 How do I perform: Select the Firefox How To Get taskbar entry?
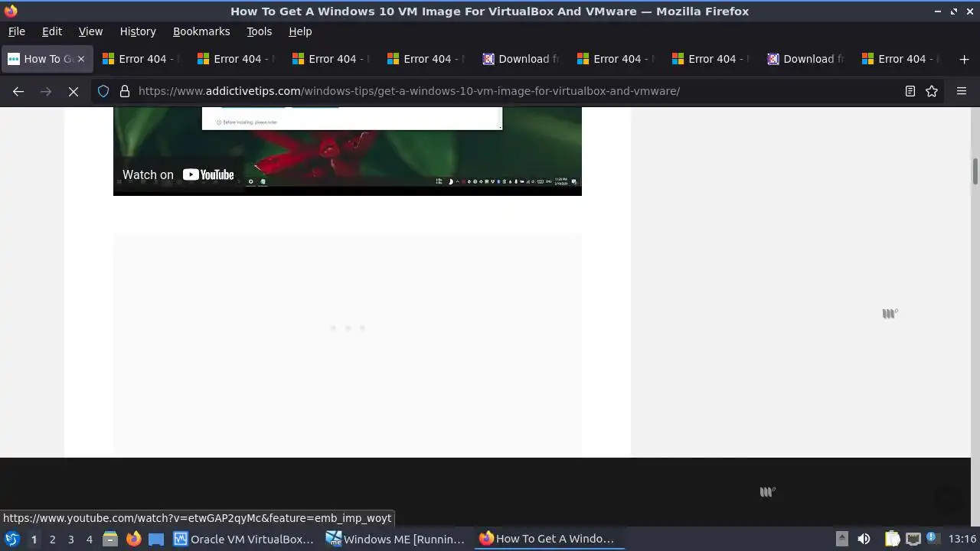point(548,539)
